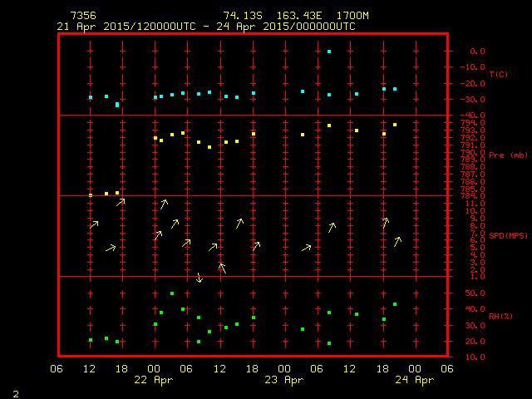Screen dimensions: 532x399
Task: Click the highest yellow pressure square near 794
Action: (x=395, y=125)
